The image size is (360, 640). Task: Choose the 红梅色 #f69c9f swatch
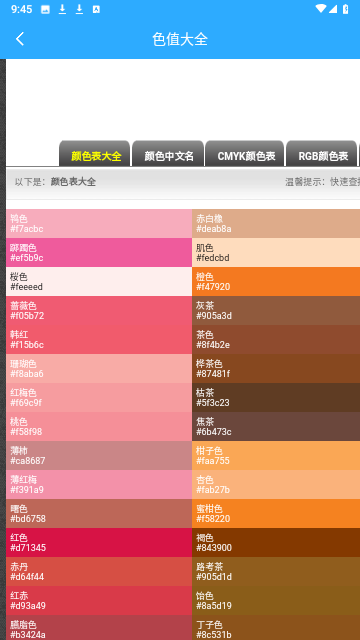[99, 398]
